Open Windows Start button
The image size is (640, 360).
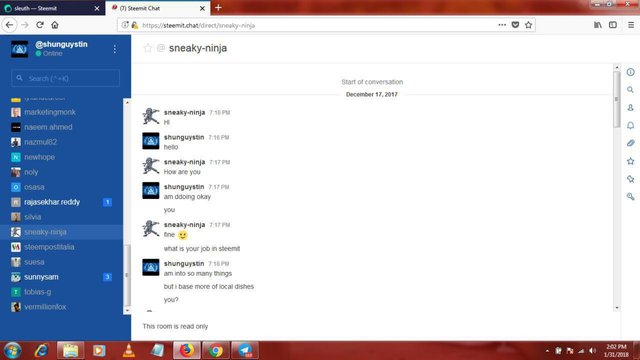(x=13, y=351)
